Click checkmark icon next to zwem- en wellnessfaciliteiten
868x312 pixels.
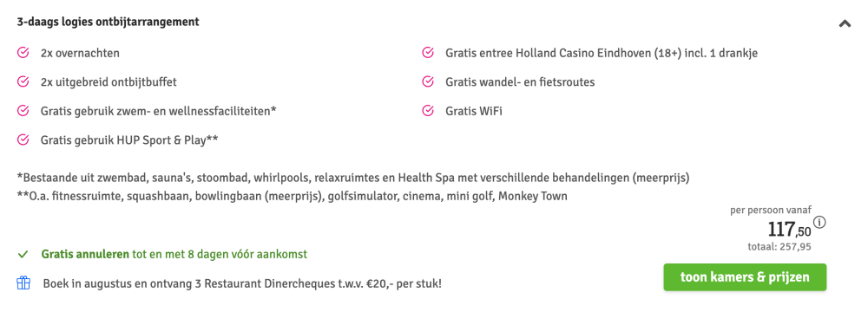click(23, 111)
